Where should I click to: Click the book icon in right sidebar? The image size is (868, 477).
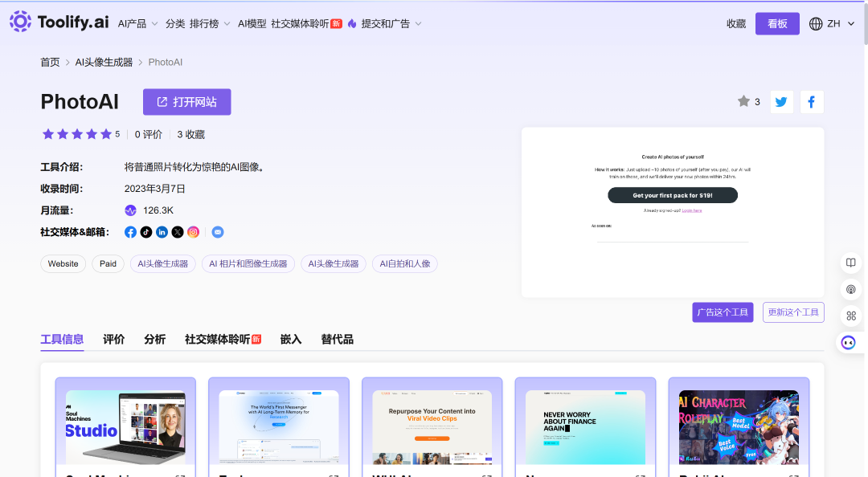click(851, 263)
